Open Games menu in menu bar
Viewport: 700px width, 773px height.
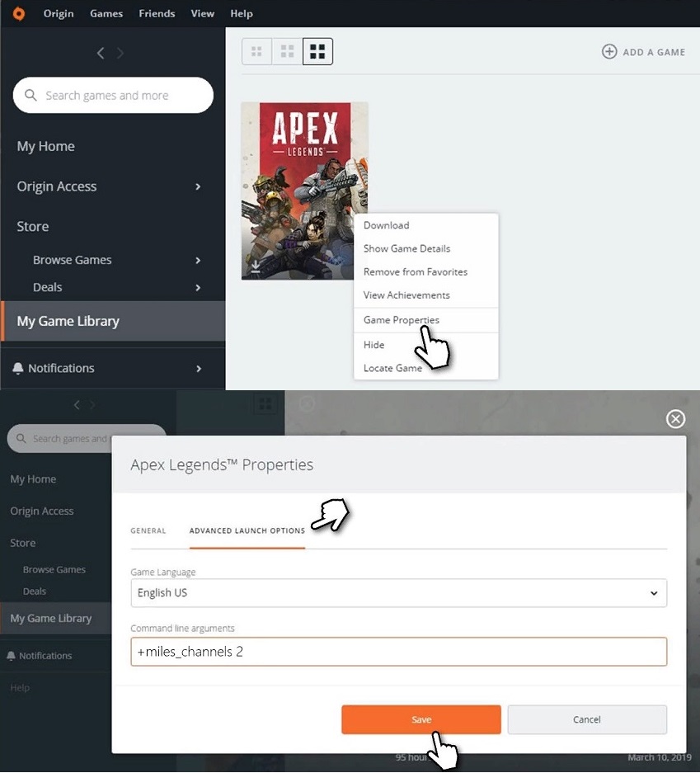pos(106,13)
